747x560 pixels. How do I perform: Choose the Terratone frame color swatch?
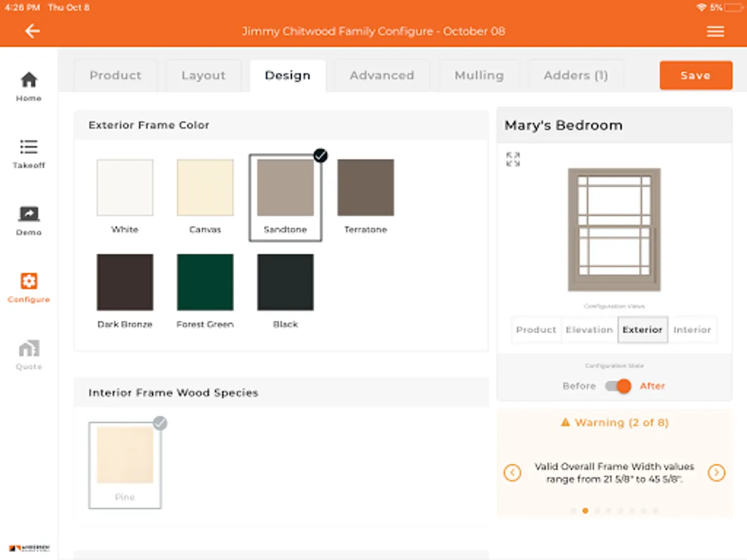(x=365, y=196)
